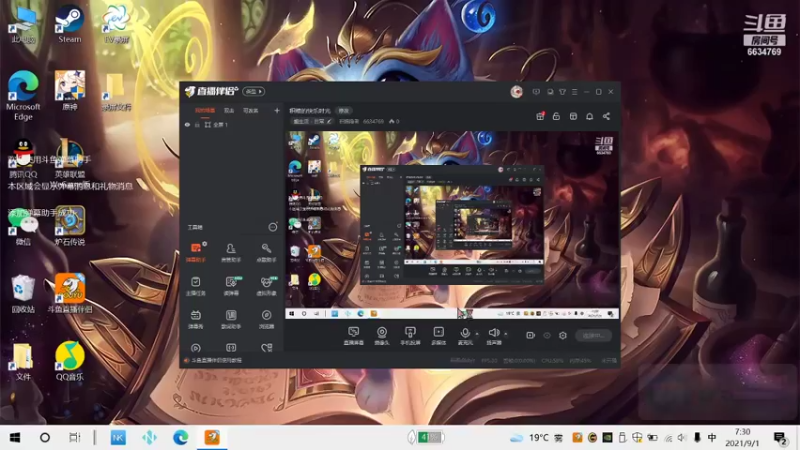Screen dimensions: 800x450
Task: Open Microsoft Edge desktop shortcut
Action: (23, 95)
